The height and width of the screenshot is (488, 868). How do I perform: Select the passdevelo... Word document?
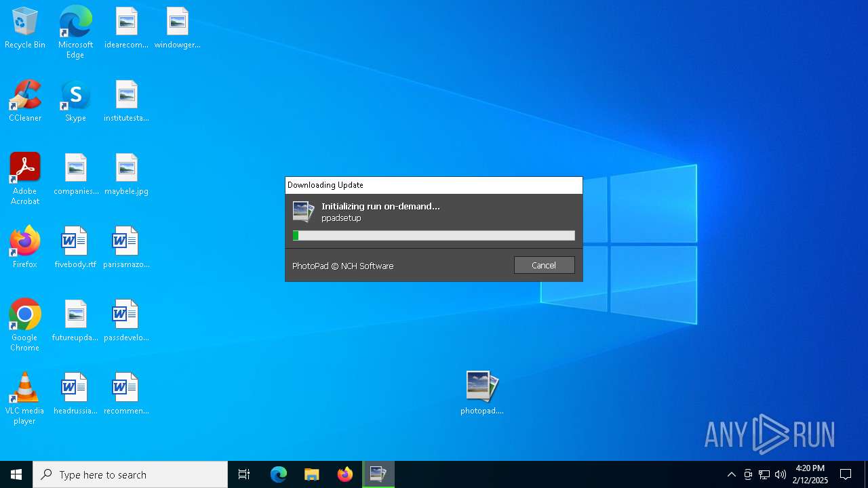pyautogui.click(x=126, y=321)
